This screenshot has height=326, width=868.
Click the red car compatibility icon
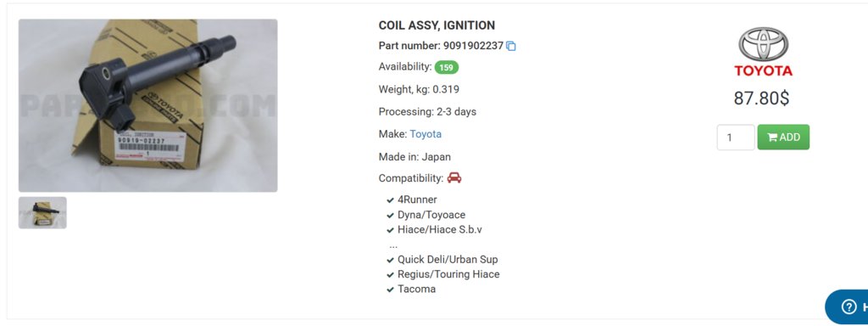point(454,178)
